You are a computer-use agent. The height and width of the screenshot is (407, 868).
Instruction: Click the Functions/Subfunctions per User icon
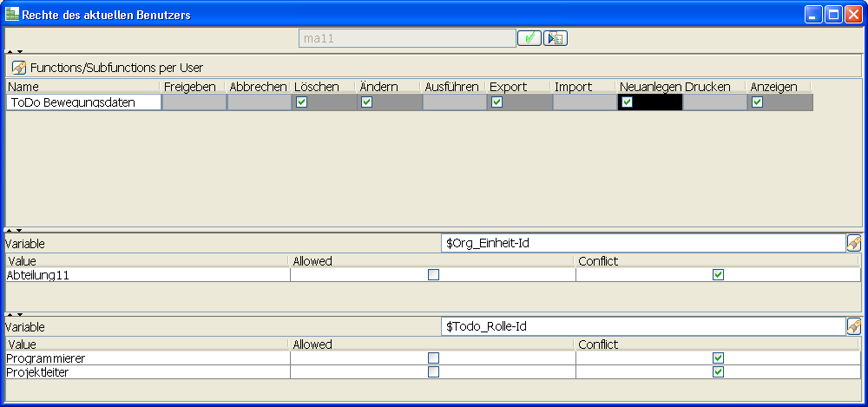pyautogui.click(x=18, y=67)
